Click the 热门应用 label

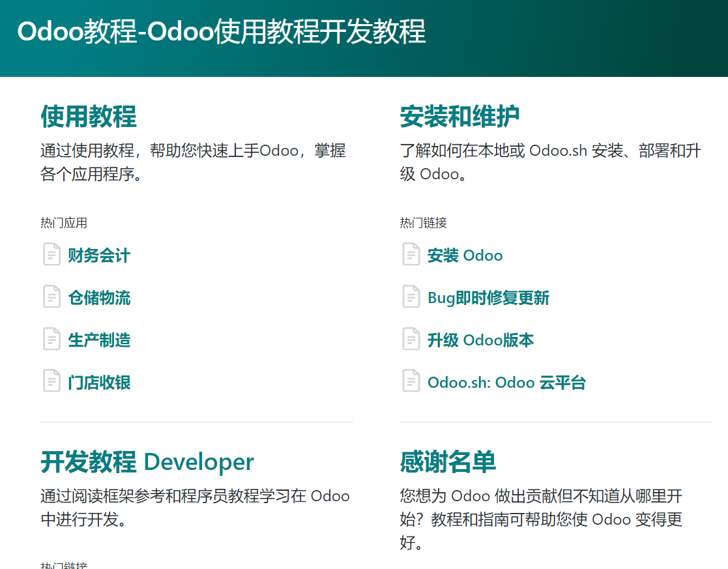click(x=64, y=223)
